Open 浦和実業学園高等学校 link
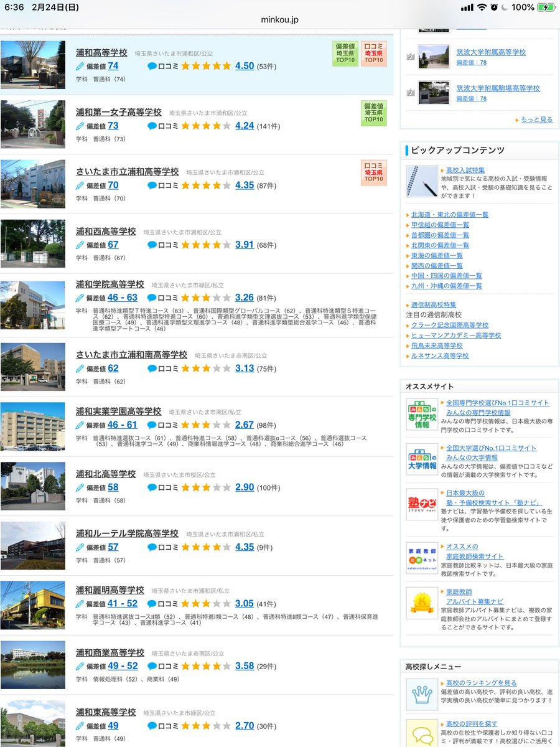This screenshot has height=747, width=560. pyautogui.click(x=119, y=411)
